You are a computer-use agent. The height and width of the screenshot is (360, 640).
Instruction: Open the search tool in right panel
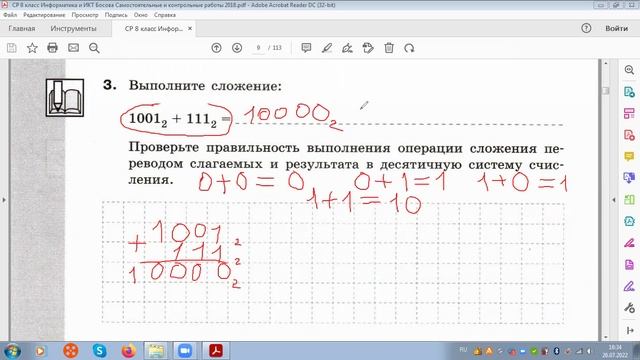tap(629, 70)
